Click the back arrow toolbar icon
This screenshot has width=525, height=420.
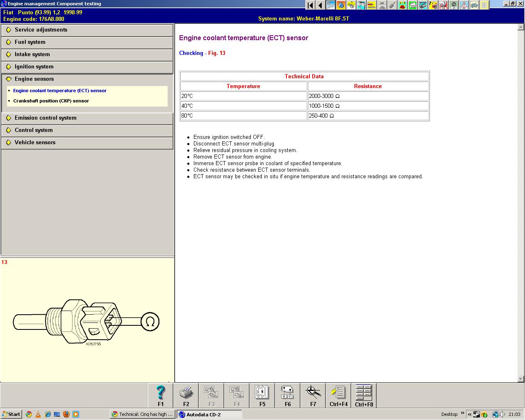coord(320,5)
